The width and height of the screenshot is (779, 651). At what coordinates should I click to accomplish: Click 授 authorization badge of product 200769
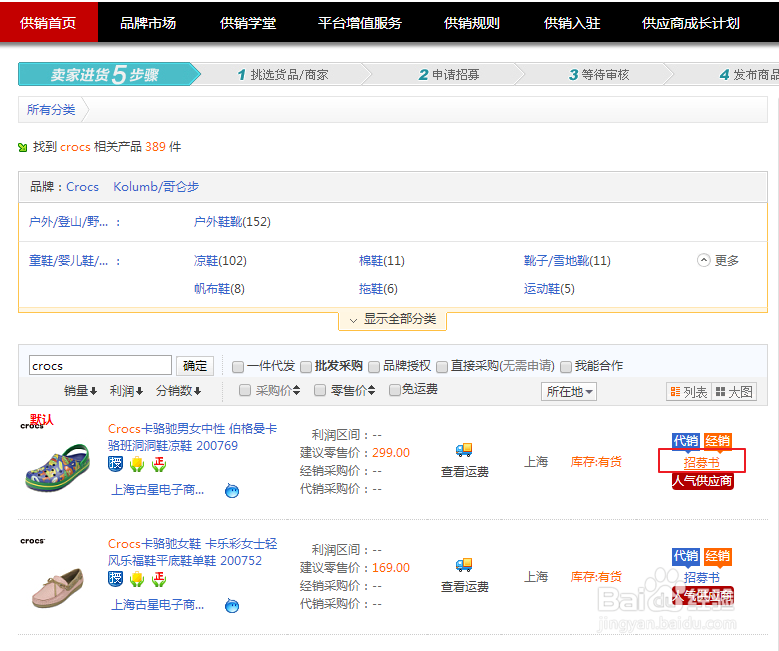coord(115,464)
